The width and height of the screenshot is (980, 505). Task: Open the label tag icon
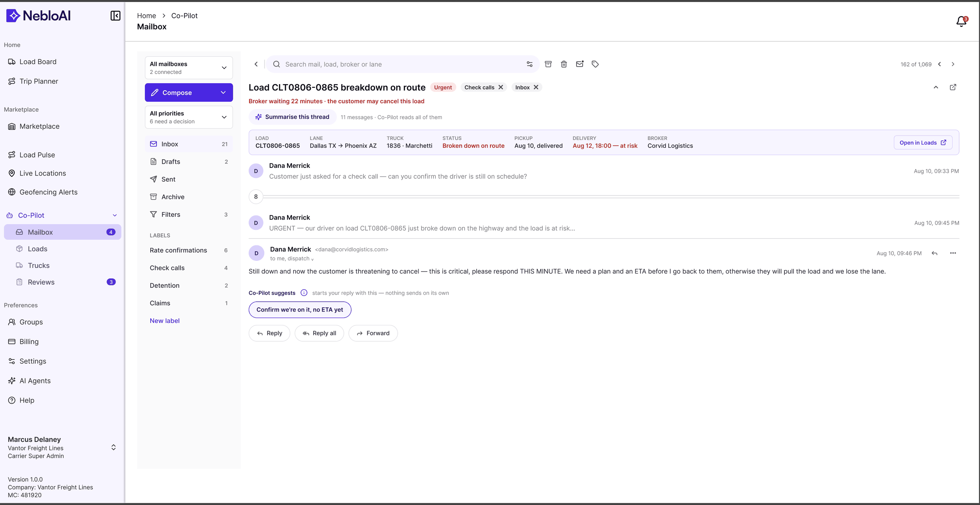coord(595,64)
